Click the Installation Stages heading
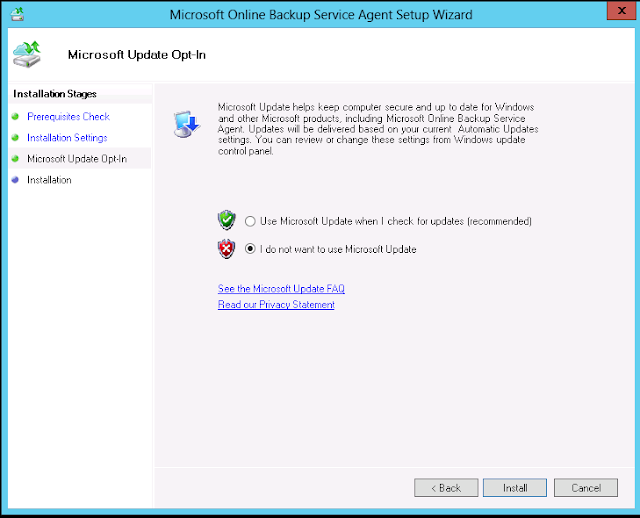This screenshot has width=640, height=518. click(55, 94)
